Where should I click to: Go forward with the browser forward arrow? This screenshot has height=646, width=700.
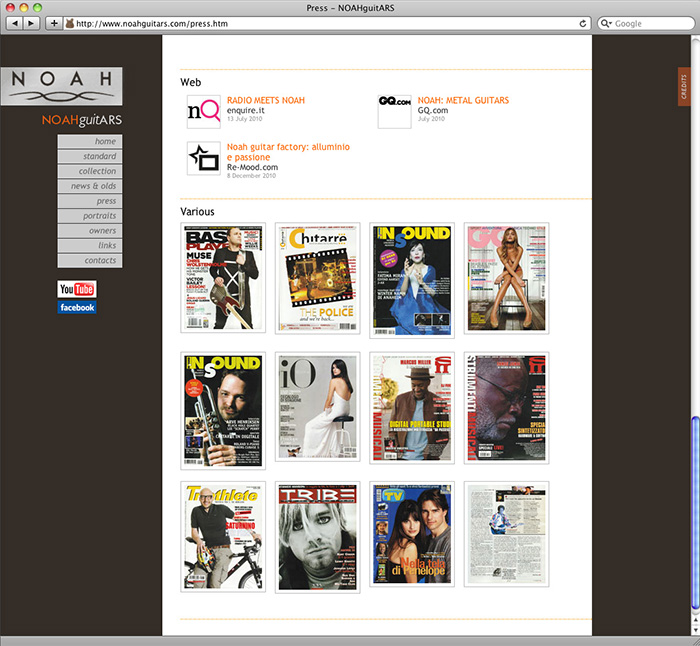[x=31, y=23]
